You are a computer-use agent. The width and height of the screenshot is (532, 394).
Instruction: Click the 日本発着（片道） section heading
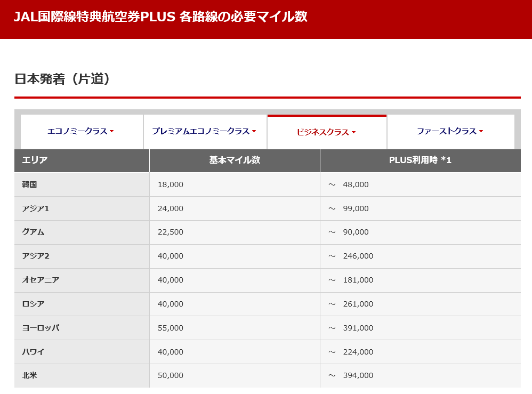[62, 79]
